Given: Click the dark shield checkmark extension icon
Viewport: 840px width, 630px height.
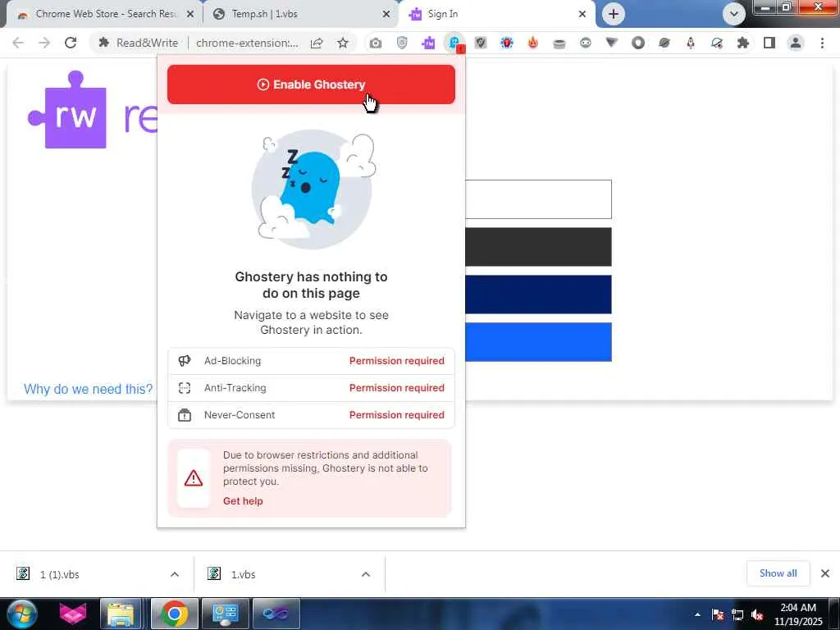Looking at the screenshot, I should click(x=481, y=43).
